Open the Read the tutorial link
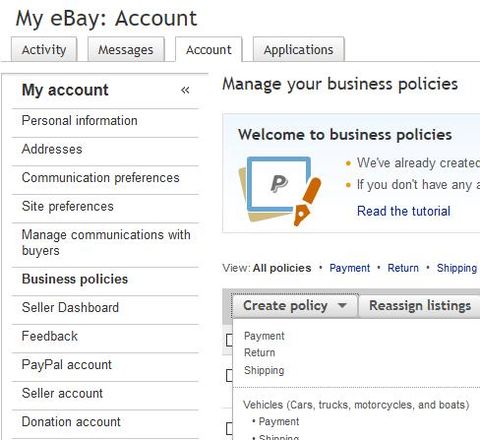 pyautogui.click(x=404, y=211)
